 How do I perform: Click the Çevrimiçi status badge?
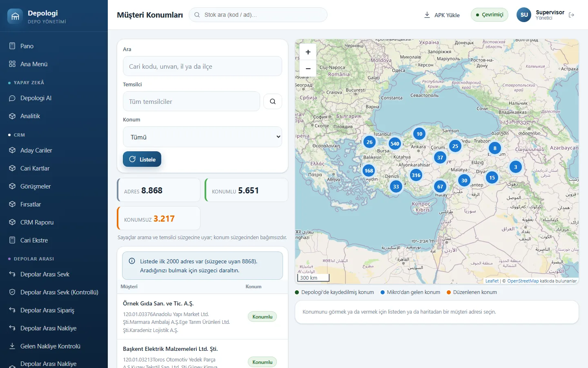pyautogui.click(x=489, y=15)
